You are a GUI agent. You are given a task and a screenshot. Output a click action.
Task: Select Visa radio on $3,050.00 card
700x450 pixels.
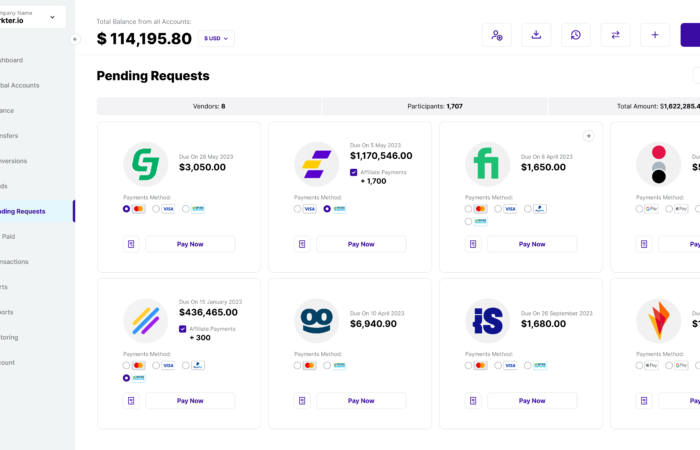click(157, 209)
